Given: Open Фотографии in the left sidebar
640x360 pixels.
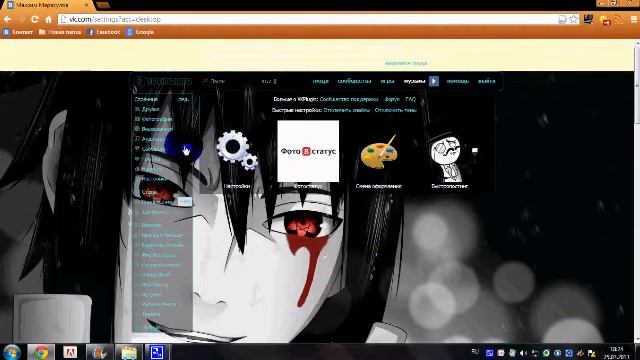Looking at the screenshot, I should [x=157, y=119].
